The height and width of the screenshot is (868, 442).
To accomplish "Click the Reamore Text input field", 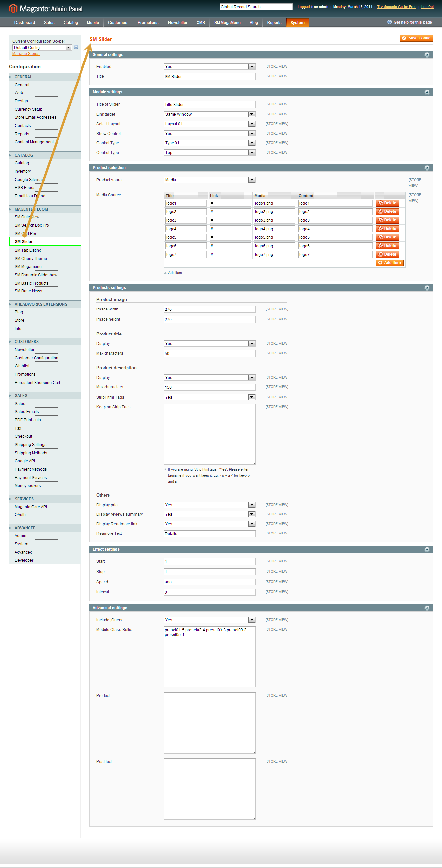I will click(x=209, y=534).
